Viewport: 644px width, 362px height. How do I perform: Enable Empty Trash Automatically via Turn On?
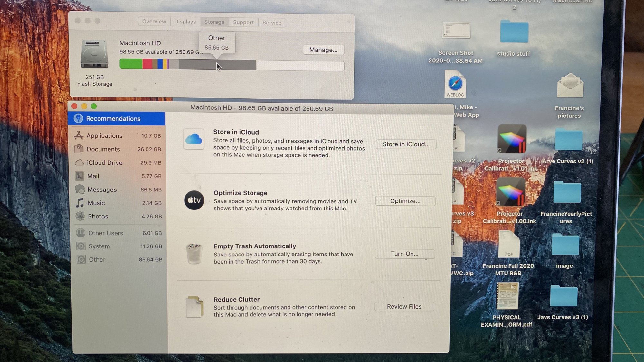pos(405,254)
